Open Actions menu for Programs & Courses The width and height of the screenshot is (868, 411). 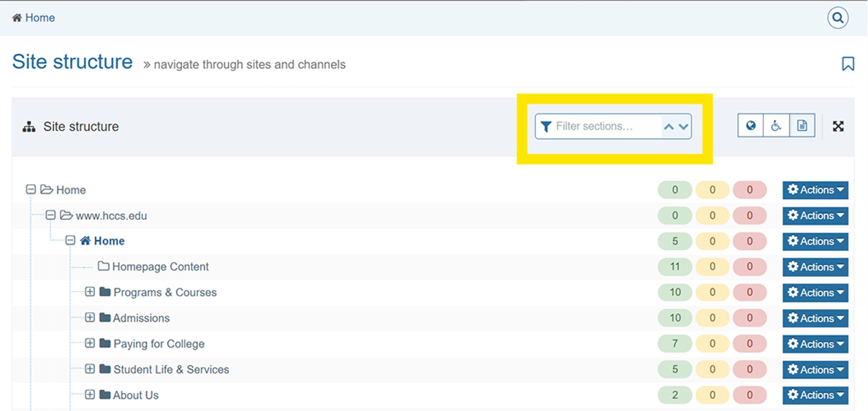point(815,293)
